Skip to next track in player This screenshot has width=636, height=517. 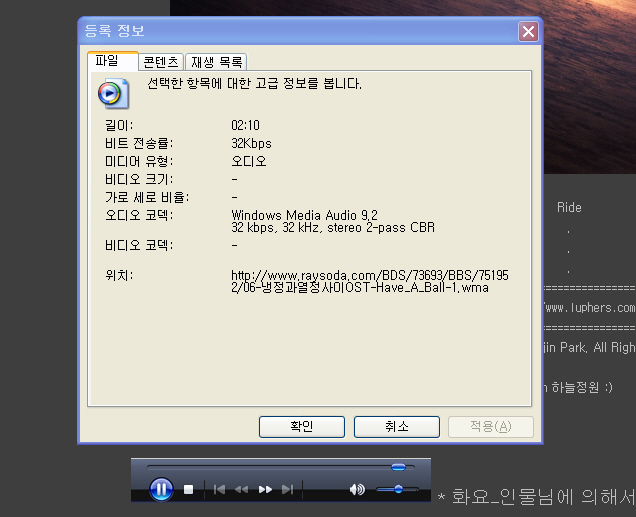click(x=288, y=489)
